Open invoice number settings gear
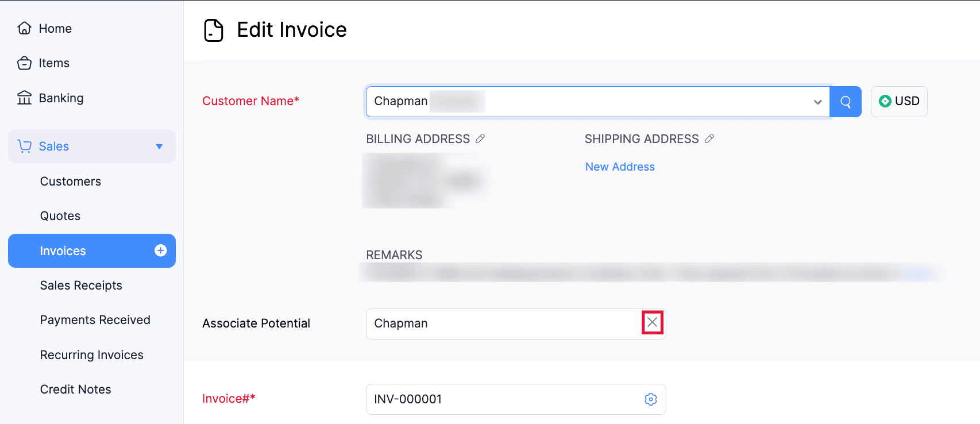 pos(650,399)
